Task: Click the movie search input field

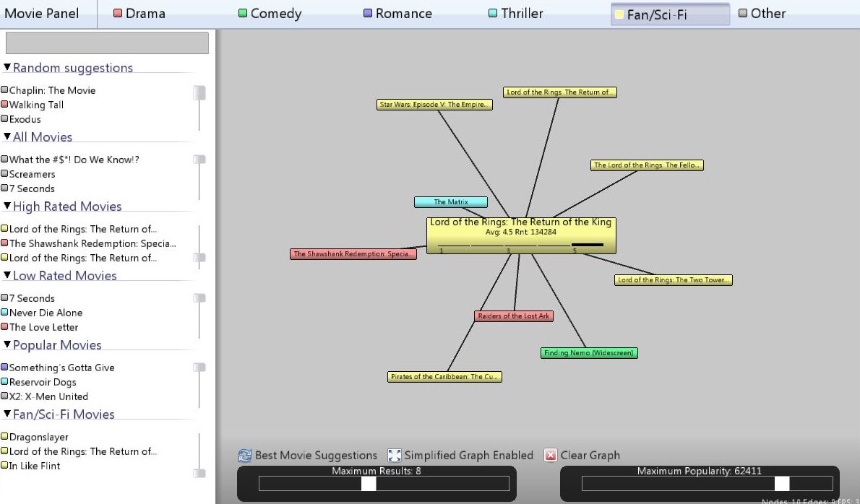Action: [107, 43]
